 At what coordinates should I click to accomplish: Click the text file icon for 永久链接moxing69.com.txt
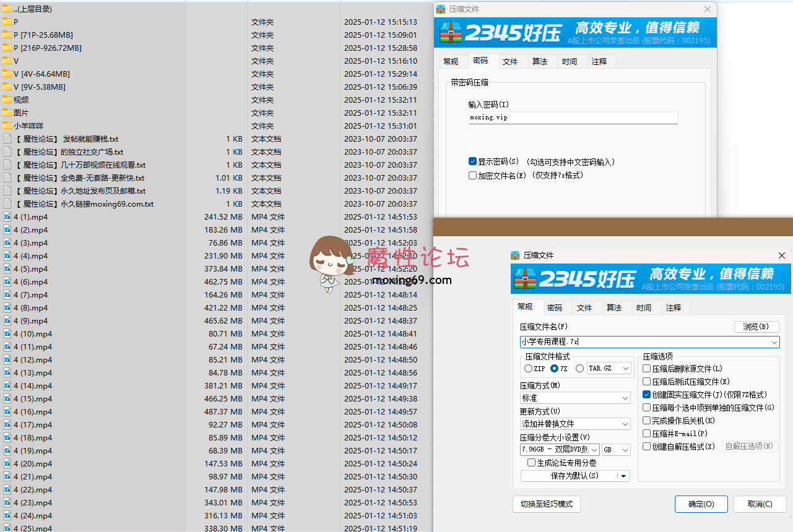pyautogui.click(x=7, y=204)
